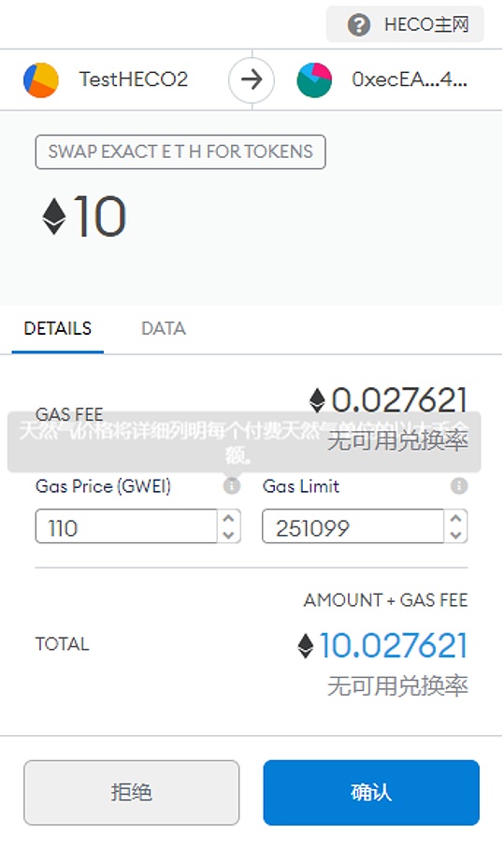The width and height of the screenshot is (504, 849).
Task: Click the Gas Price input field
Action: pos(126,526)
